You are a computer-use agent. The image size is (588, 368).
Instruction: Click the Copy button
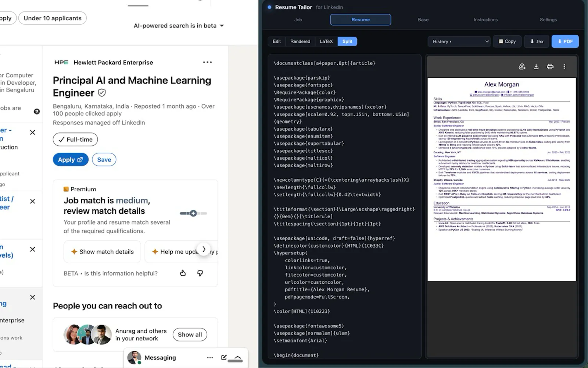[507, 42]
